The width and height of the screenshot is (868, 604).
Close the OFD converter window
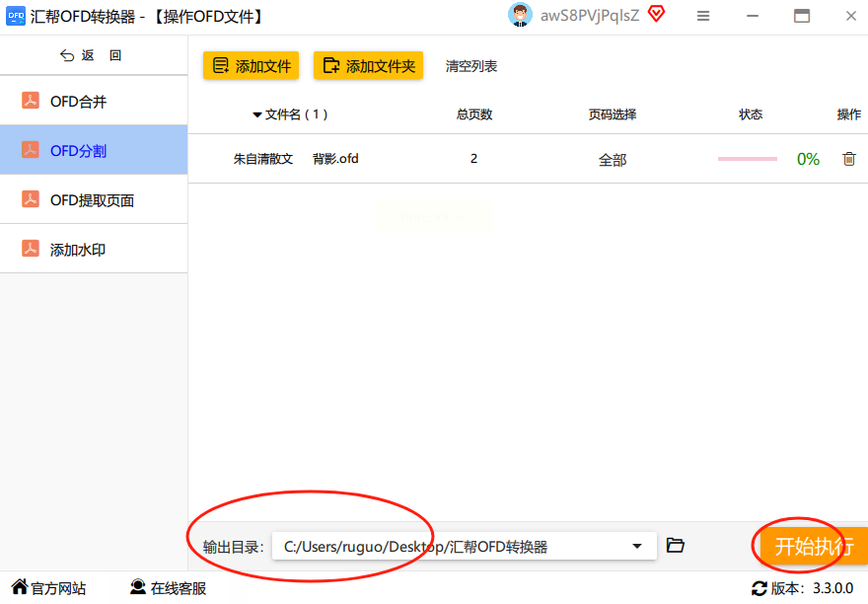pos(851,16)
